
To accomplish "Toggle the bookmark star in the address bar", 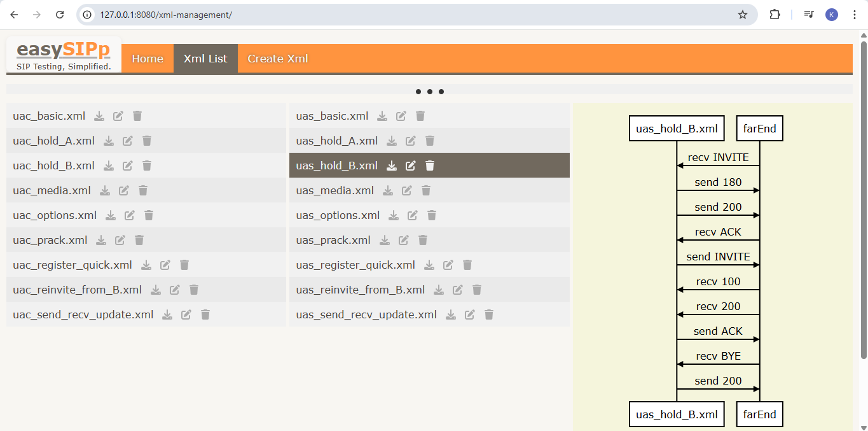I will click(x=742, y=14).
